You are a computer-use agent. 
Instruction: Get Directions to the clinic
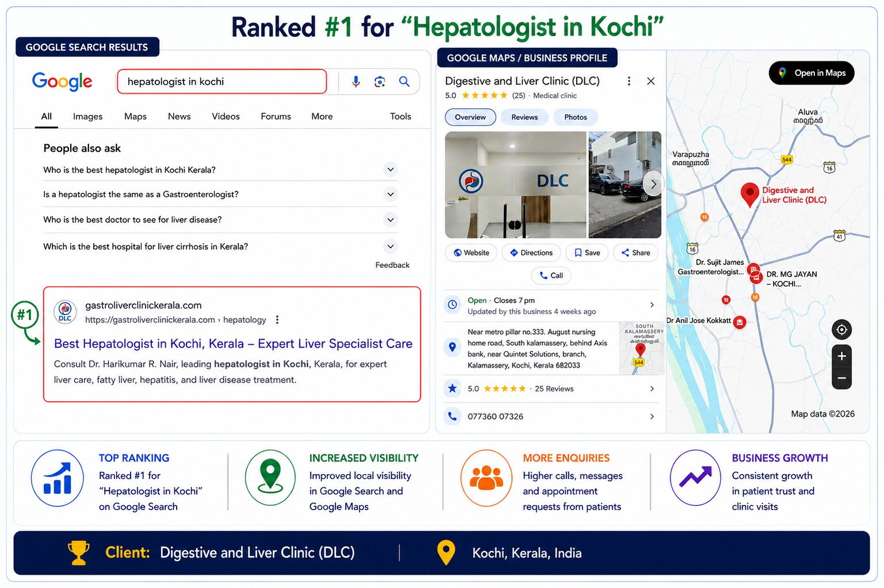tap(531, 253)
